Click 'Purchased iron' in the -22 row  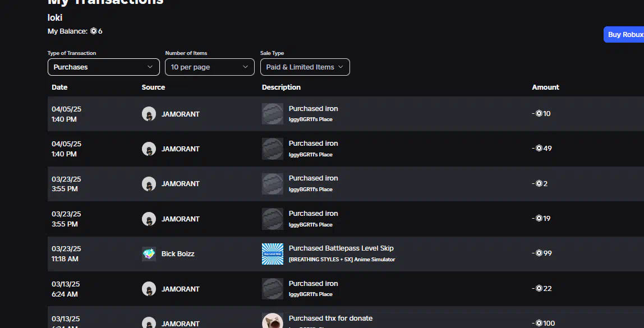[x=314, y=284]
